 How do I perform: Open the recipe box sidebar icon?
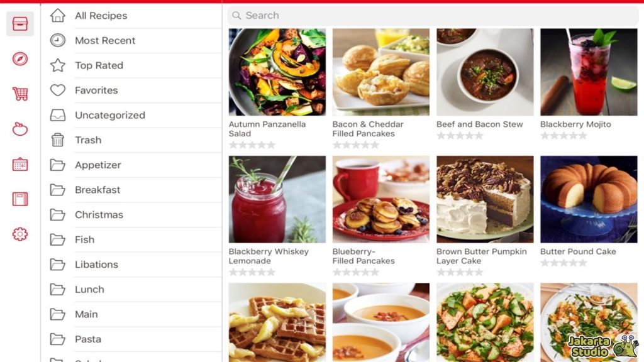[20, 24]
